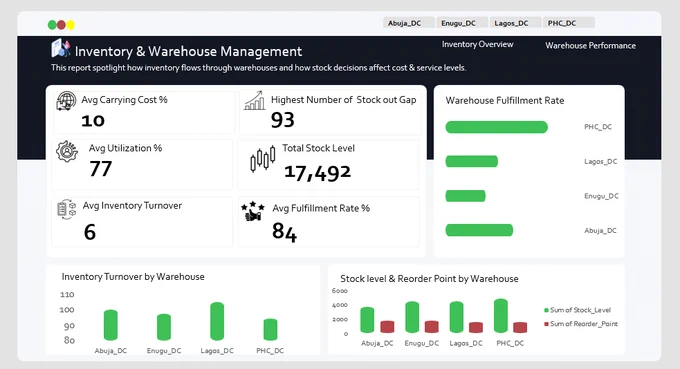Click the PHC_DC inventory turnover column

coord(270,330)
